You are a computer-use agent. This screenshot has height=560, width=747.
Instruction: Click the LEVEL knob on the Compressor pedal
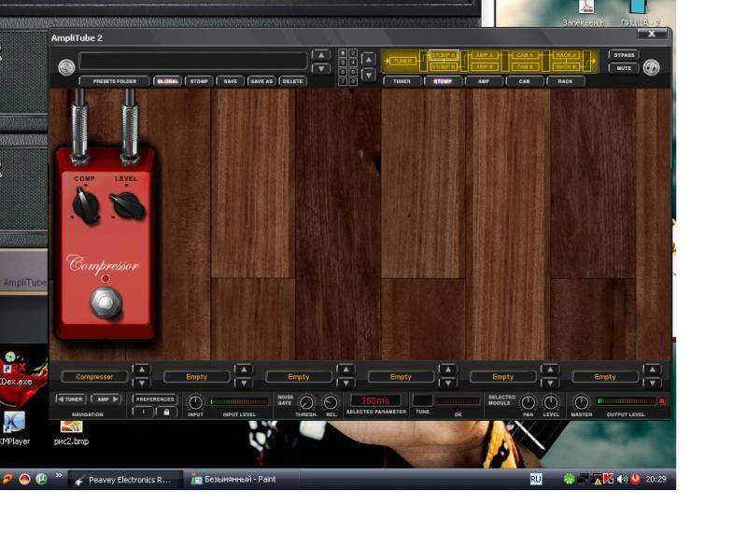pyautogui.click(x=125, y=204)
